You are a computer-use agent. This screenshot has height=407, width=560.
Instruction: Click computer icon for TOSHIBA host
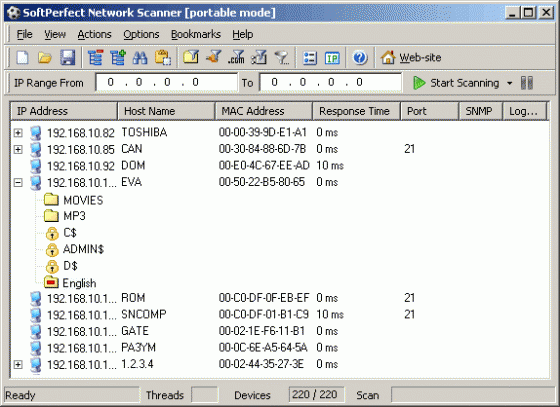coord(35,133)
